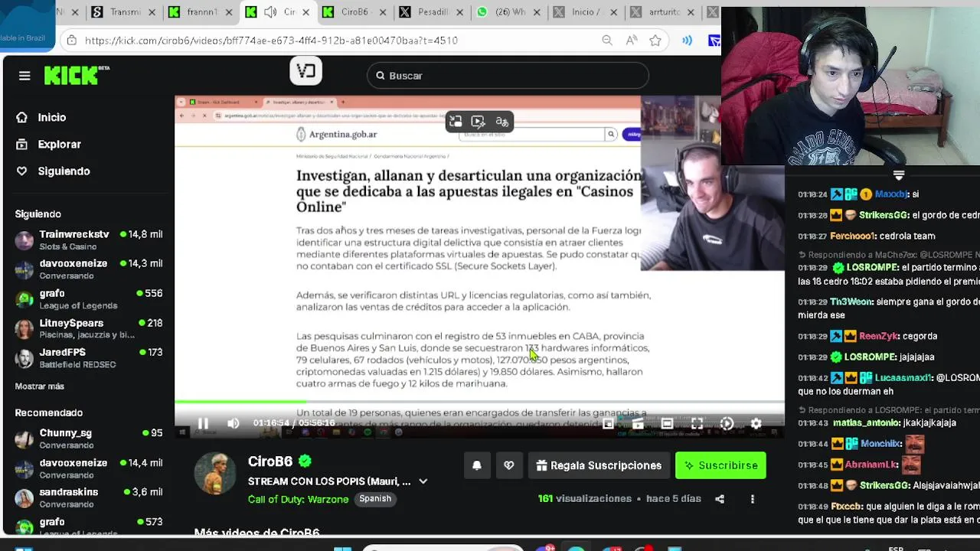Viewport: 980px width, 551px height.
Task: Click Regala Suscripciones button
Action: [x=599, y=465]
